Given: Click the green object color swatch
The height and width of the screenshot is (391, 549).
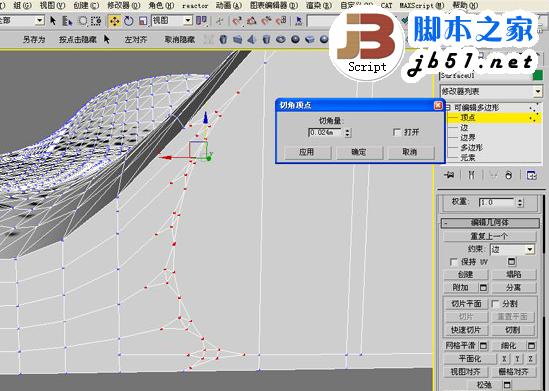Looking at the screenshot, I should tap(538, 76).
